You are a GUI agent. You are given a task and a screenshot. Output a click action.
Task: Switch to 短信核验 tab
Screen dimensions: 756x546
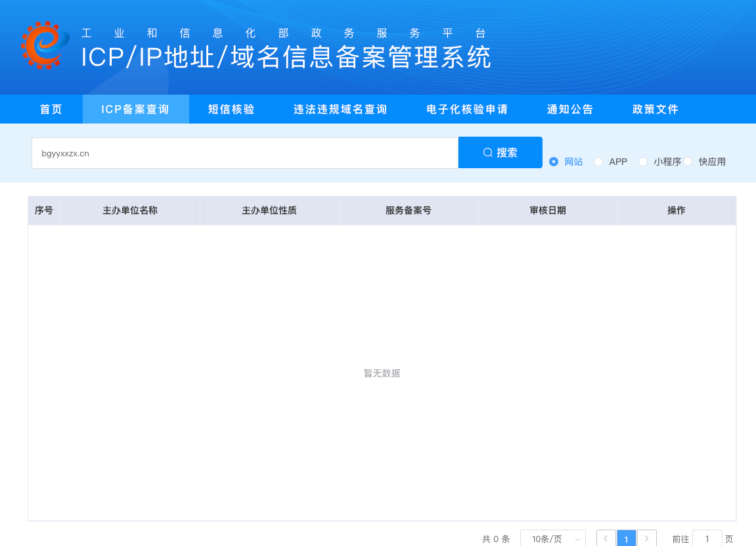pyautogui.click(x=231, y=110)
